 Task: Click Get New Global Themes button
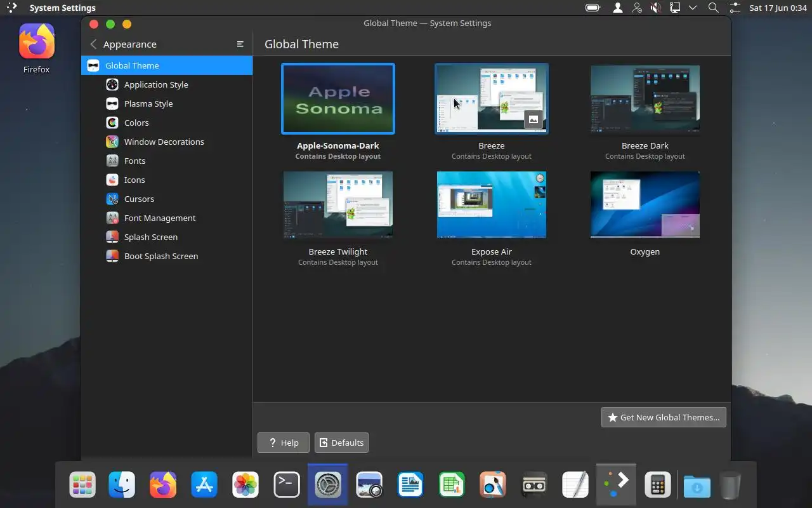664,417
